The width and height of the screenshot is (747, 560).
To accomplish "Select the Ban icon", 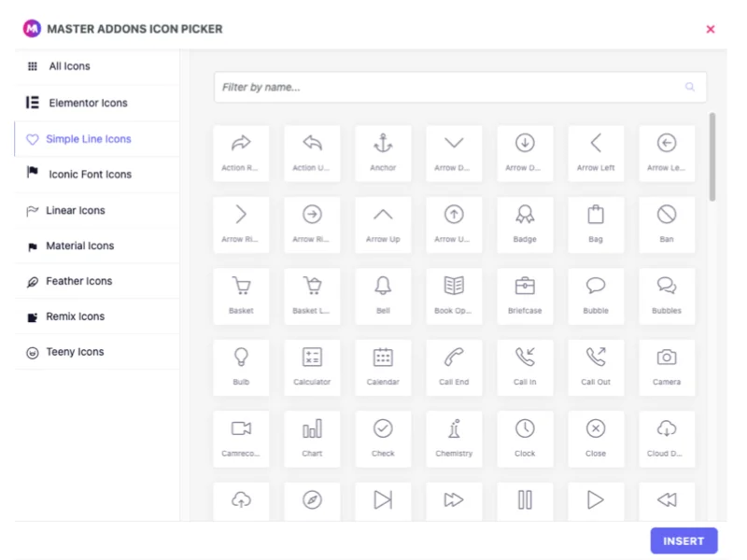I will tap(667, 225).
